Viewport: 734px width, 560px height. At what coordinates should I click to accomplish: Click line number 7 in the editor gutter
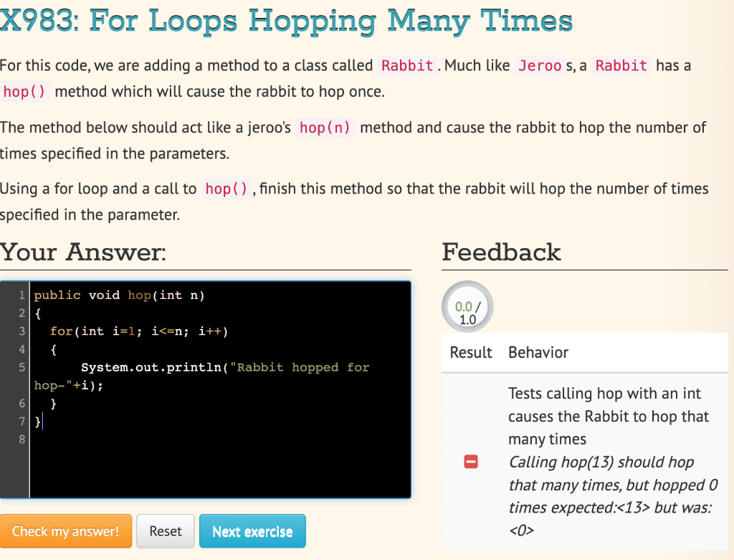(x=22, y=421)
